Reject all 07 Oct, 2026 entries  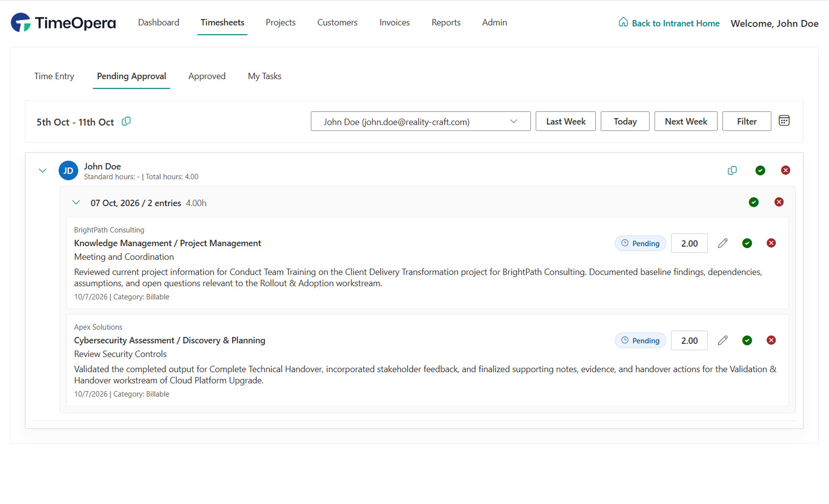pyautogui.click(x=779, y=202)
